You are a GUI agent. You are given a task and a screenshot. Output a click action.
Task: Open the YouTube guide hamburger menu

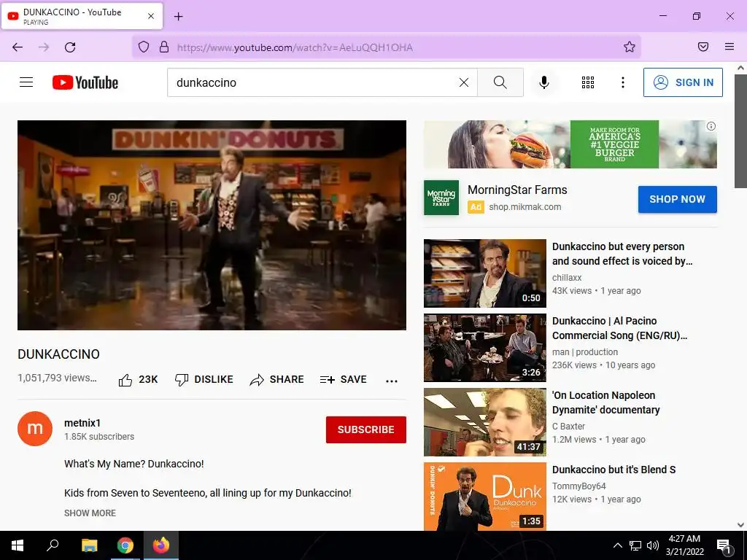[26, 82]
